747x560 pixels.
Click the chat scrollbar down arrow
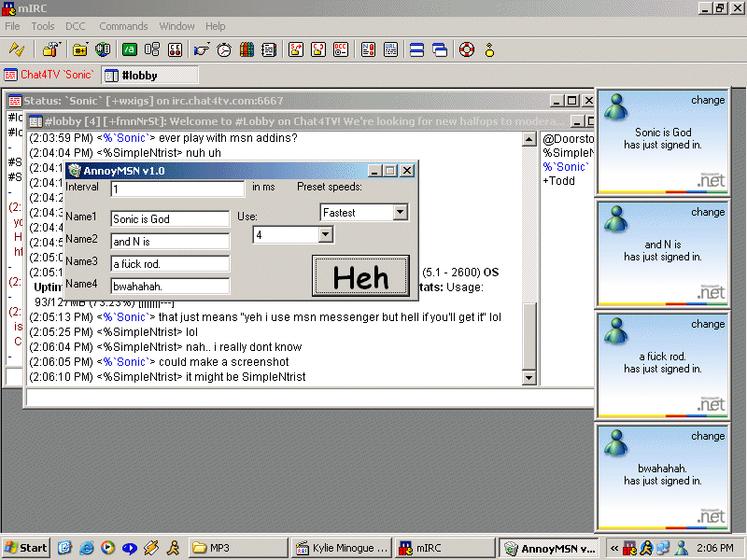[x=529, y=378]
